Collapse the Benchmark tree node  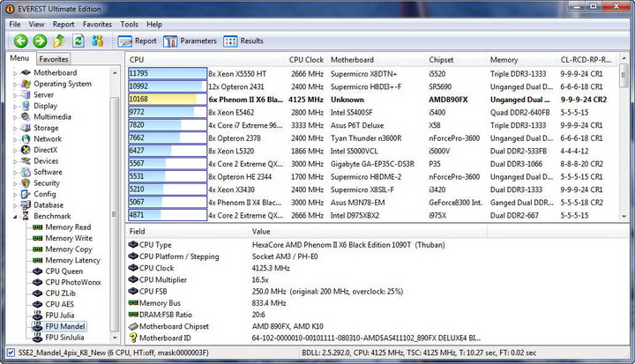[x=15, y=217]
